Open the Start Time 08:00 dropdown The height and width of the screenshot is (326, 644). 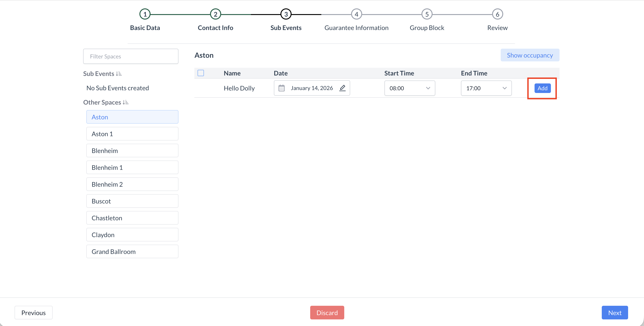pyautogui.click(x=409, y=88)
